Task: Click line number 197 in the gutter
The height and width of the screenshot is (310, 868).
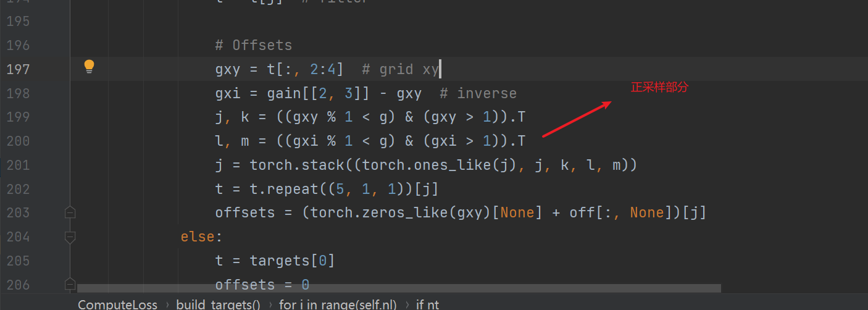Action: click(18, 69)
